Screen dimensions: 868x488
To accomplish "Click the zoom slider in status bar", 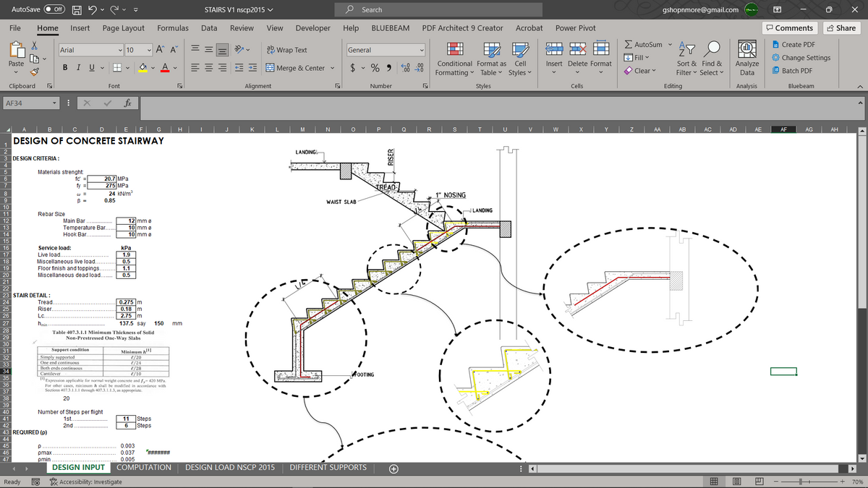I will (809, 481).
